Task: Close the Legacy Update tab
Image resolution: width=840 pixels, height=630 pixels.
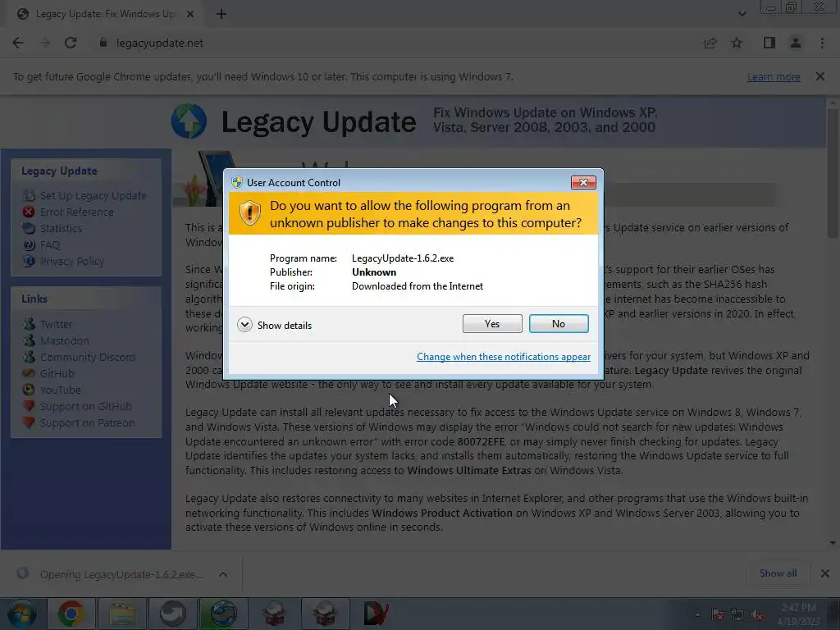Action: tap(190, 14)
